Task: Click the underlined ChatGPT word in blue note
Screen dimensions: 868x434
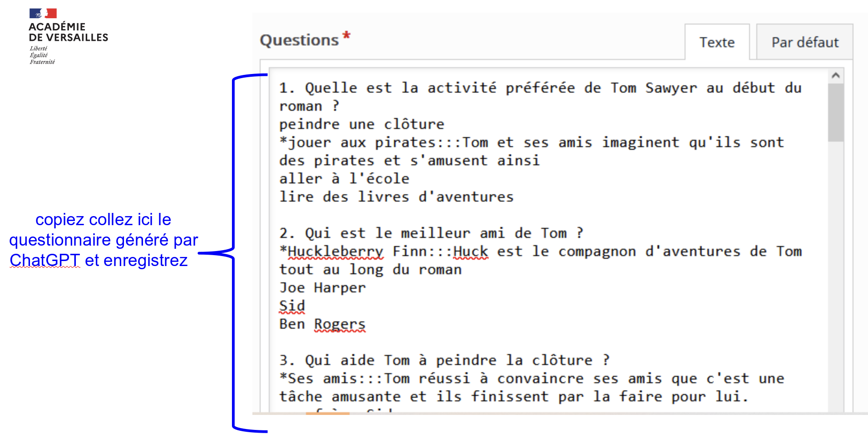Action: point(44,260)
